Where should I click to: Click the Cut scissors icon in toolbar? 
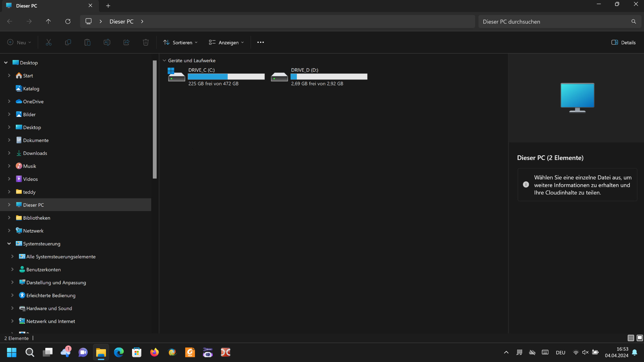(48, 42)
